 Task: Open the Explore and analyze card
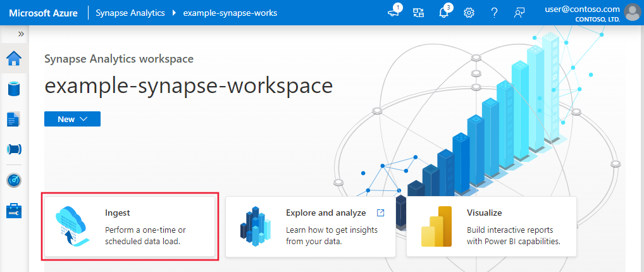(311, 226)
